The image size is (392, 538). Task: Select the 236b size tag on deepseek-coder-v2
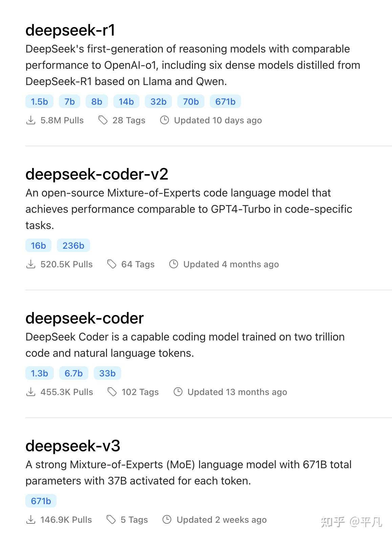point(73,245)
